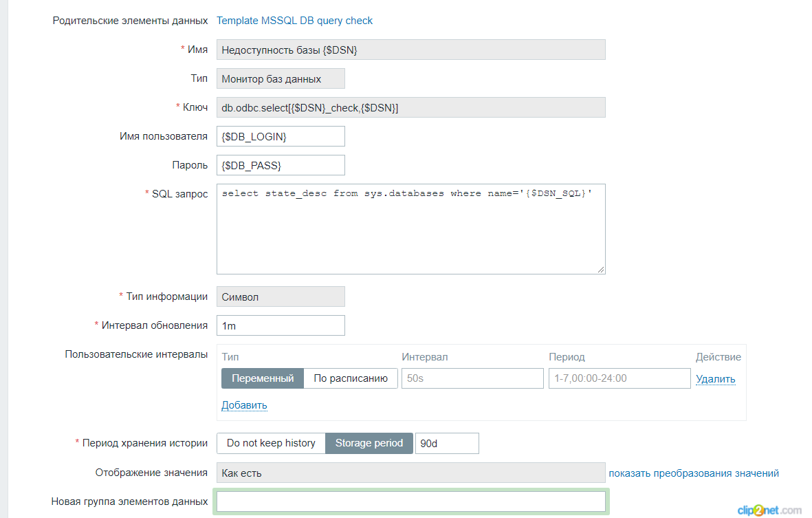Click the Тип field showing Монитор баз данных
812x518 pixels.
click(x=281, y=78)
